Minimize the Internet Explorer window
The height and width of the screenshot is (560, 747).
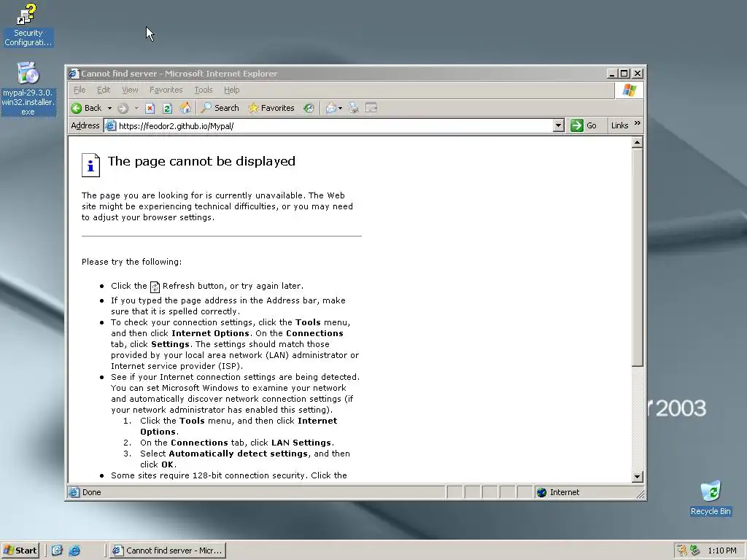point(613,74)
